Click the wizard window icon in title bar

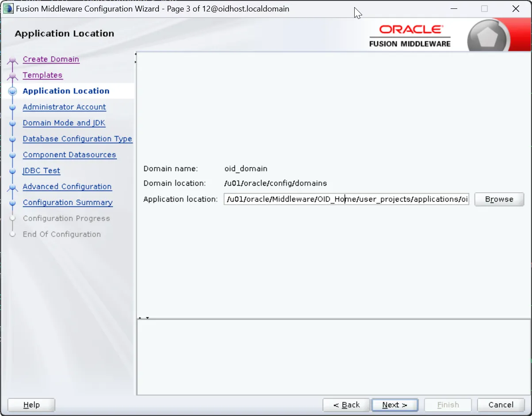click(8, 9)
